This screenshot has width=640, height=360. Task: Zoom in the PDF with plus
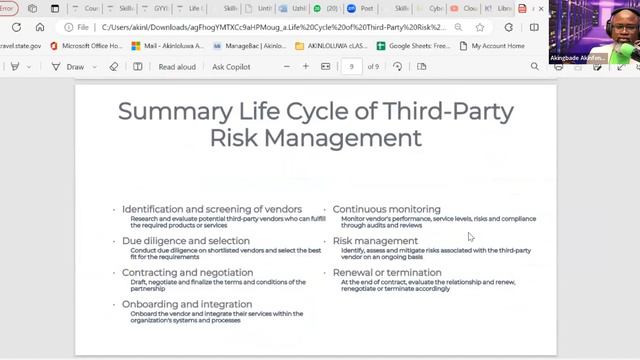pos(306,67)
